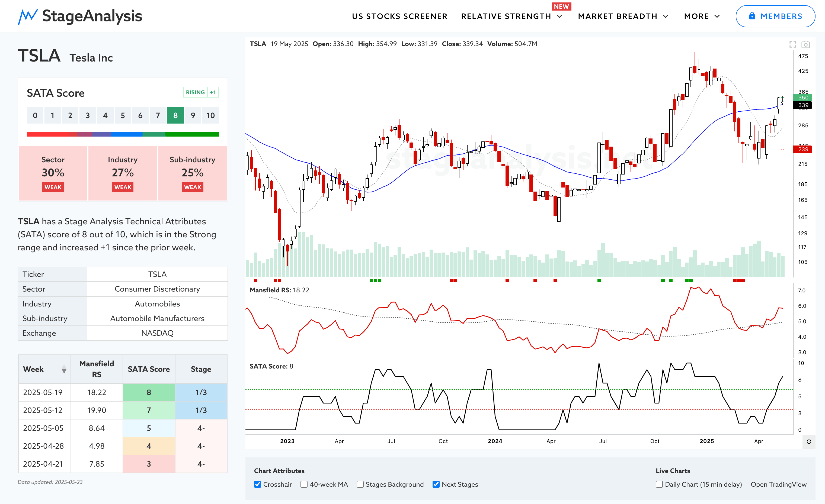The width and height of the screenshot is (825, 504).
Task: Open the More menu label
Action: [696, 16]
